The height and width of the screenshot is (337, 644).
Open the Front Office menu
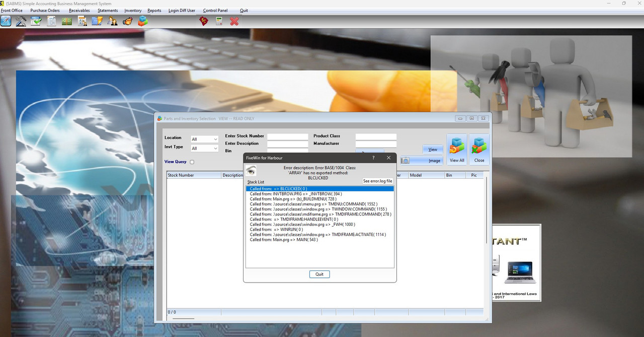12,11
